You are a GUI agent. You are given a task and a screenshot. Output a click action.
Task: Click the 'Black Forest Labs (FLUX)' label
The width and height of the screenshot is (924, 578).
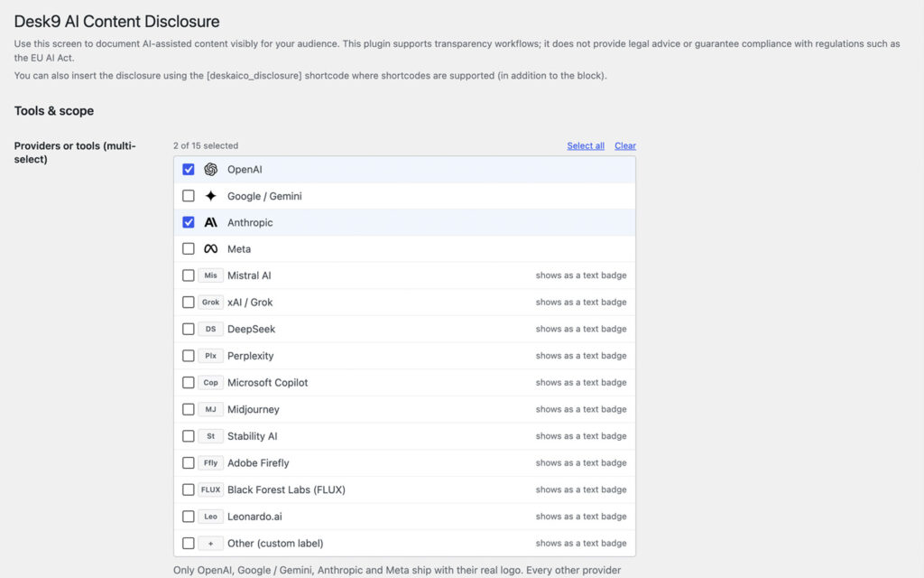click(286, 489)
